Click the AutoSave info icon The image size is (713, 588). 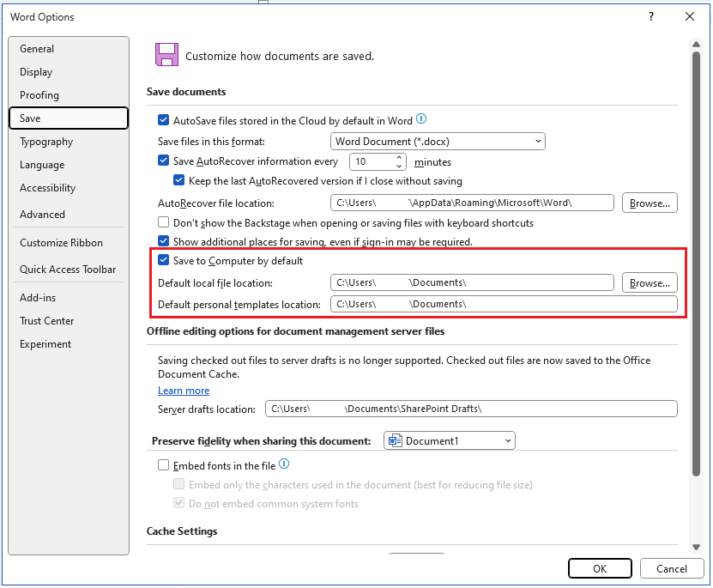tap(421, 119)
